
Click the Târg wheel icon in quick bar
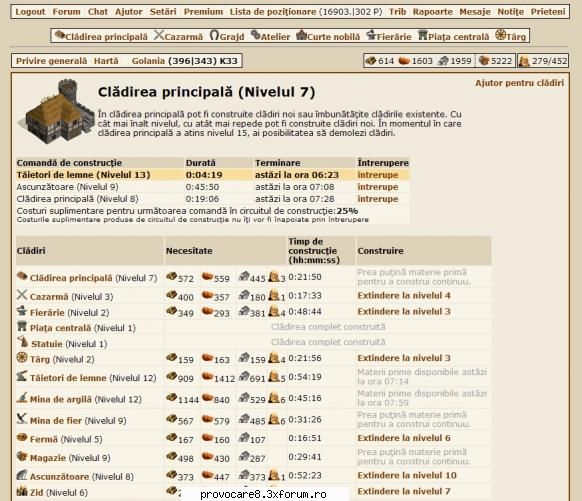500,35
